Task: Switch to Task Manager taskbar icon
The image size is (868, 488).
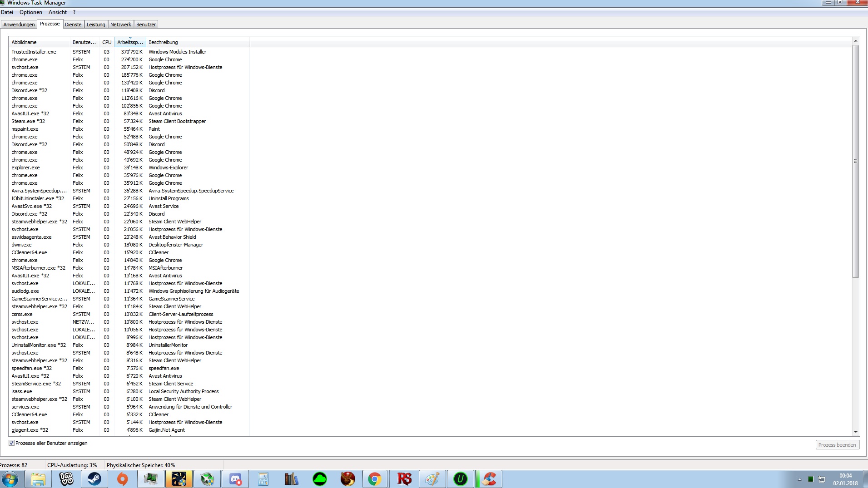Action: [x=151, y=479]
